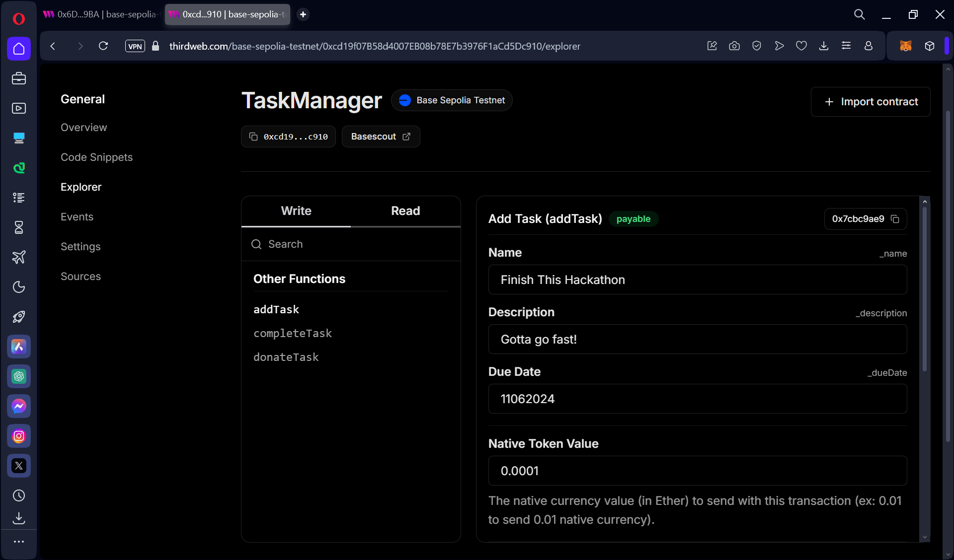Screen dimensions: 954x560
Task: Open the MetaMask fox extension
Action: pyautogui.click(x=905, y=46)
